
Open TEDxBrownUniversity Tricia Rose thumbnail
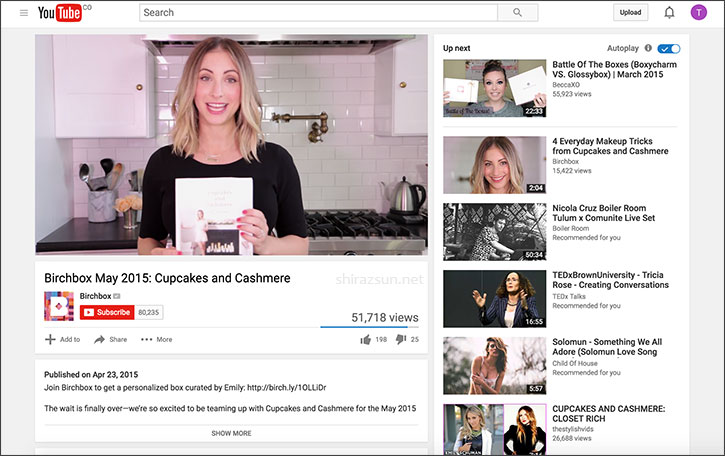click(494, 299)
